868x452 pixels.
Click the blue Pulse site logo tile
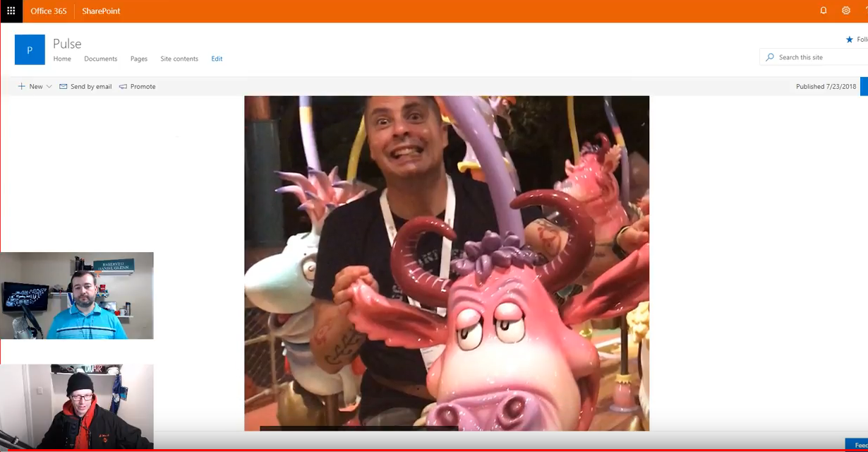pyautogui.click(x=30, y=50)
